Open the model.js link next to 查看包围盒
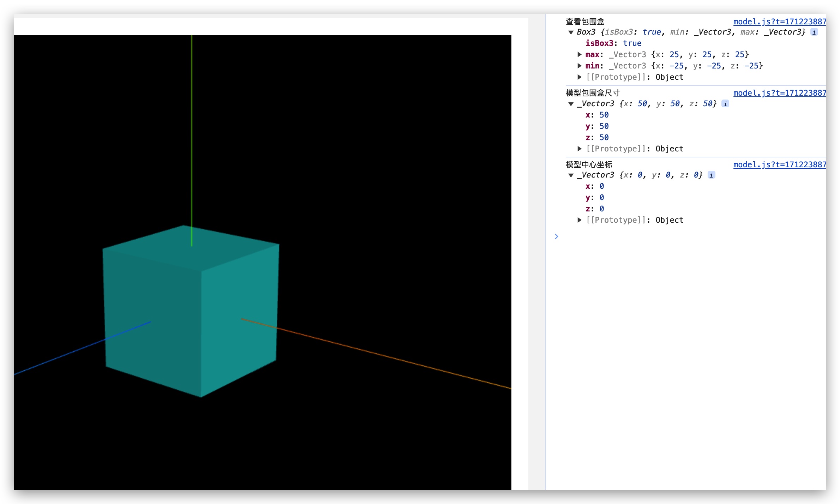840x504 pixels. click(x=779, y=22)
